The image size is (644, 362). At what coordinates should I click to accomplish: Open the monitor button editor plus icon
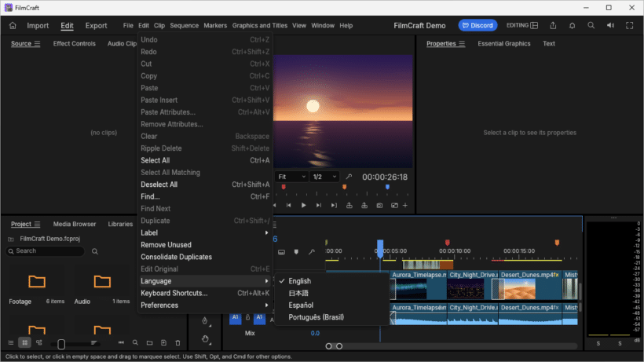(x=405, y=205)
